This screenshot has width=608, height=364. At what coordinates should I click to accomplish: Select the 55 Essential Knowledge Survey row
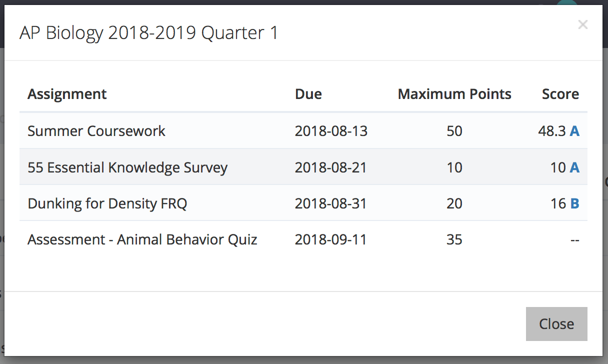127,167
